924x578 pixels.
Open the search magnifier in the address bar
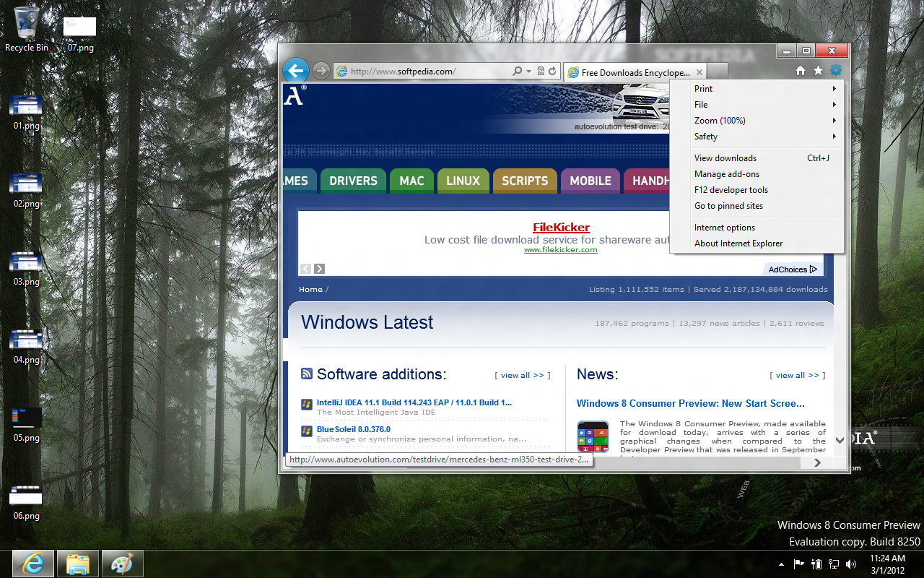pyautogui.click(x=517, y=72)
